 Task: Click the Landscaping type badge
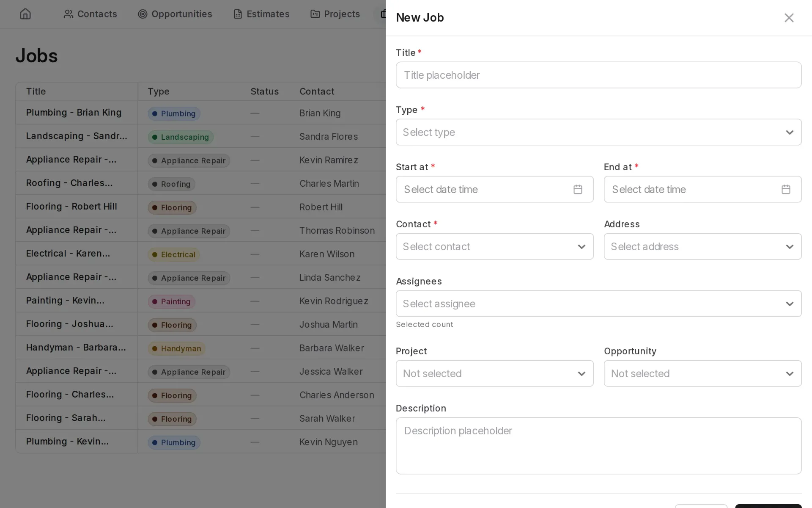pyautogui.click(x=181, y=137)
